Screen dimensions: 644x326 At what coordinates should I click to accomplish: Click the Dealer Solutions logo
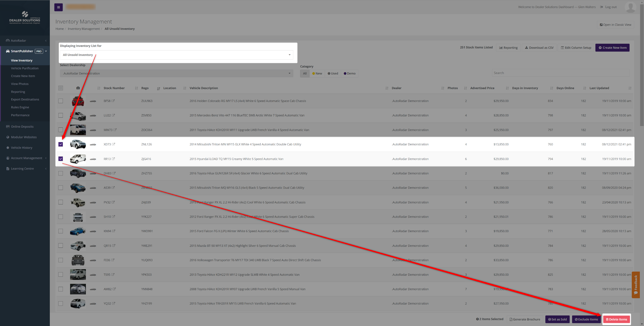click(25, 17)
